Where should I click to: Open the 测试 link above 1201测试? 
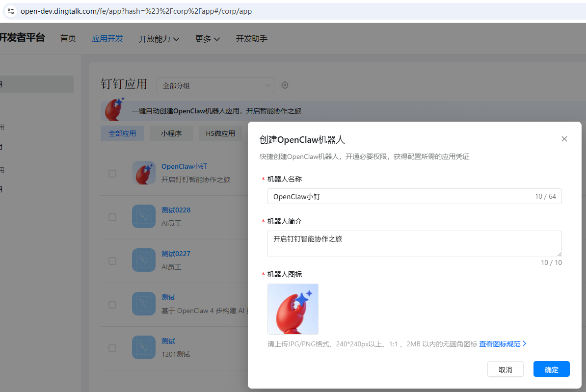click(168, 341)
